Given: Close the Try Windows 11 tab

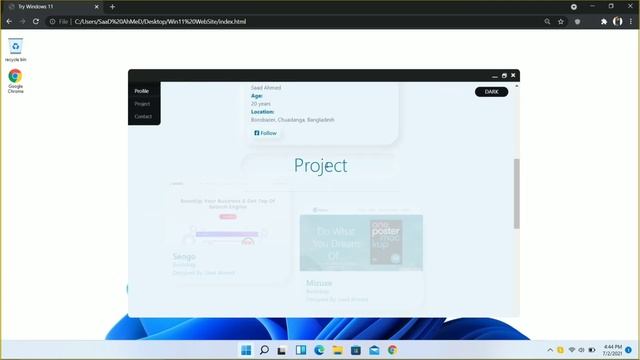Looking at the screenshot, I should [97, 7].
